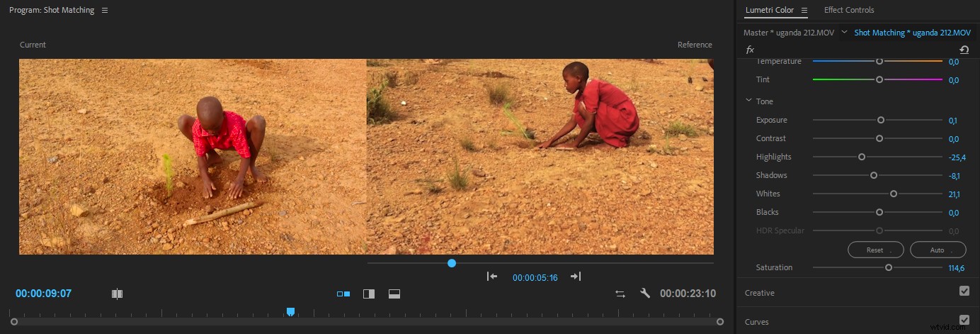Select the Lumetri Color tab
This screenshot has width=980, height=334.
pos(770,10)
